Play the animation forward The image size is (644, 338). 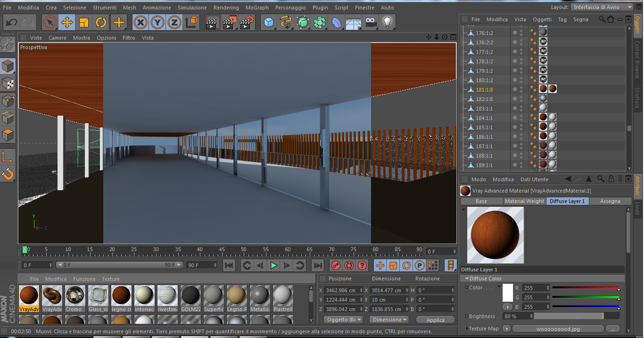[x=273, y=265]
